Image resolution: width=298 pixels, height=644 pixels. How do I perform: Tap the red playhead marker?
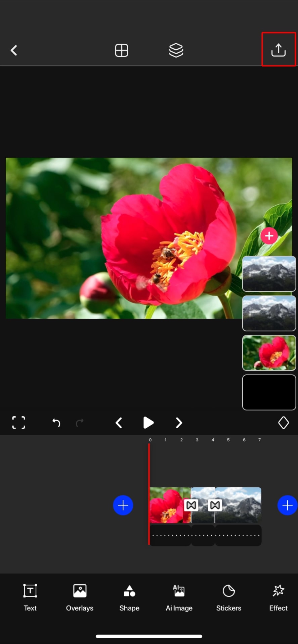[x=149, y=494]
